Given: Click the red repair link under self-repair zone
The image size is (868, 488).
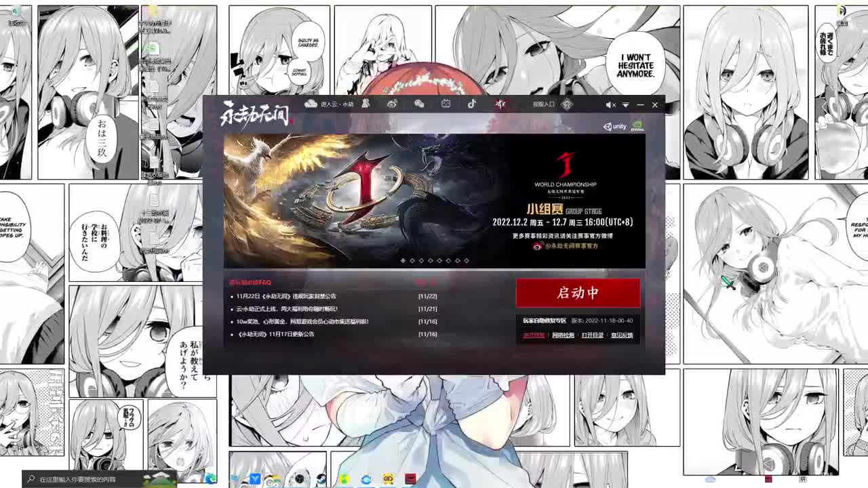Looking at the screenshot, I should (534, 335).
